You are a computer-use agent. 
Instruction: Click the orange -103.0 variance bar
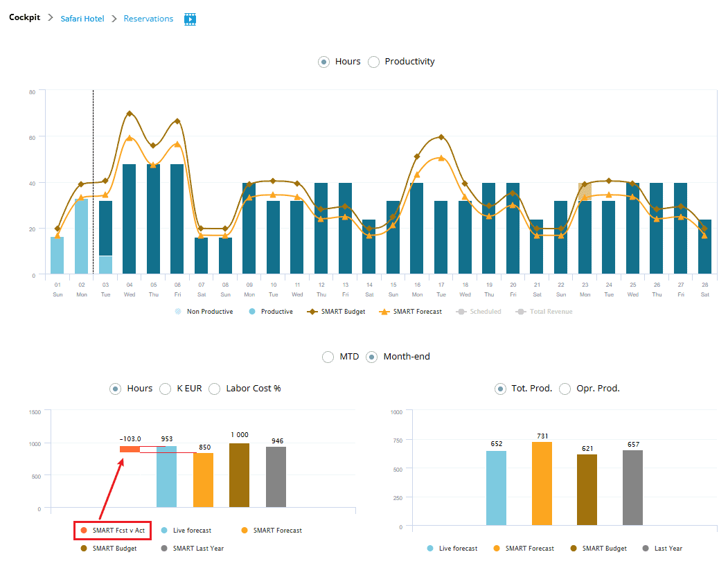coord(130,450)
